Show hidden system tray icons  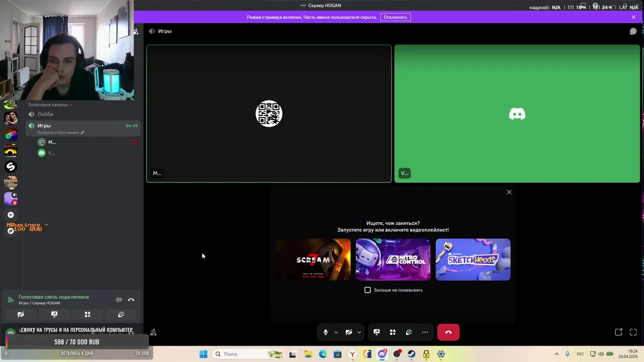coord(556,354)
